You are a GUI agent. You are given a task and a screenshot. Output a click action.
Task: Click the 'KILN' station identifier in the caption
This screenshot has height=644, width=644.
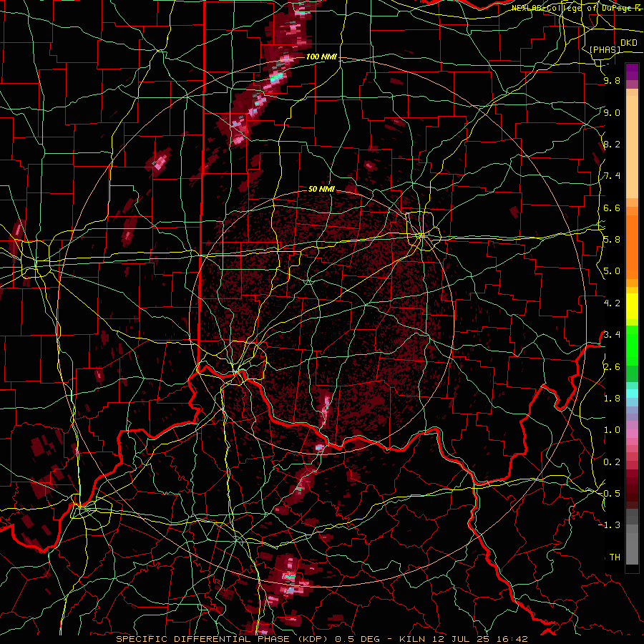[413, 639]
